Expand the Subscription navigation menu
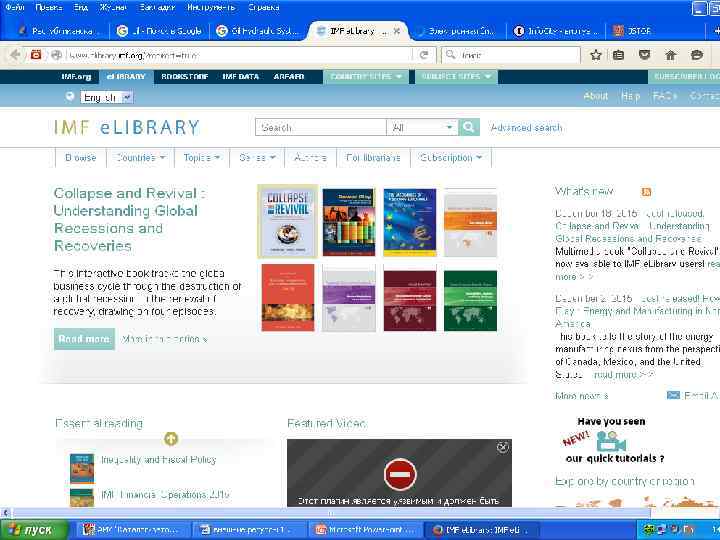This screenshot has width=720, height=540. click(x=451, y=158)
